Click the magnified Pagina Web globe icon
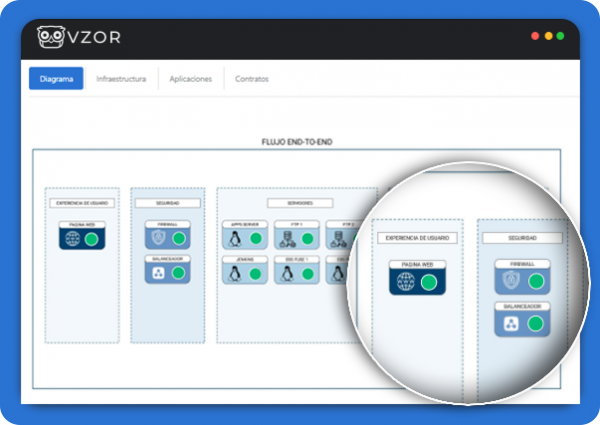Viewport: 600px width, 425px height. click(406, 283)
